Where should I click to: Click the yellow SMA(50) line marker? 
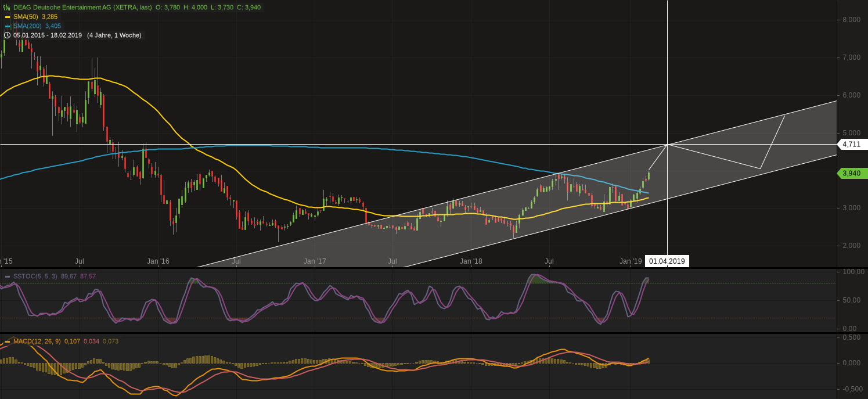pos(7,17)
